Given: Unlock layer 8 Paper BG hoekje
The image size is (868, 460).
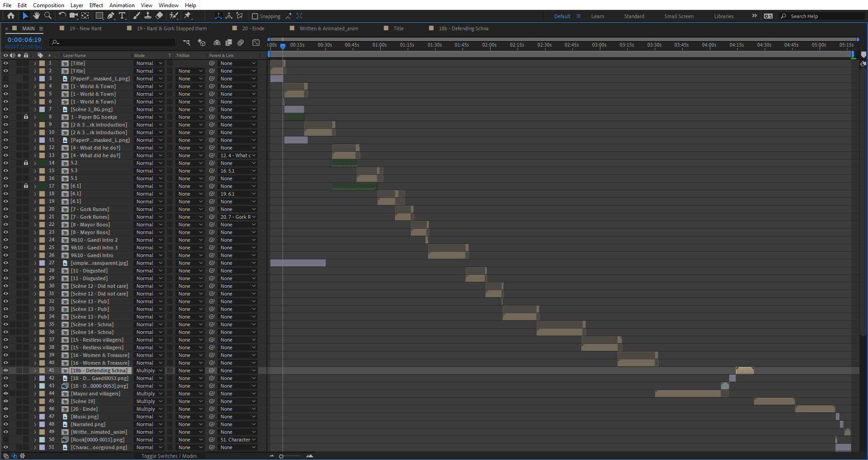Looking at the screenshot, I should [26, 117].
